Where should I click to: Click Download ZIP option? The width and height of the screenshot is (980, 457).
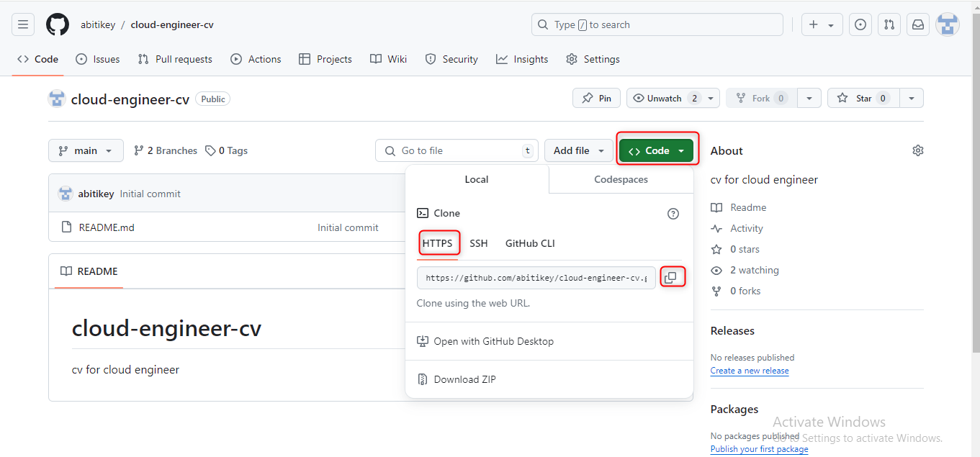(x=464, y=379)
